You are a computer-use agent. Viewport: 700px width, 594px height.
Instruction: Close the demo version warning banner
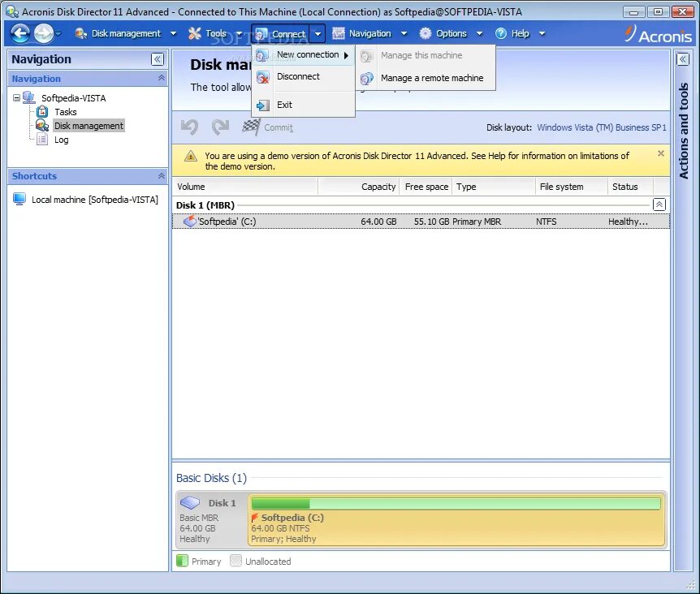[661, 153]
